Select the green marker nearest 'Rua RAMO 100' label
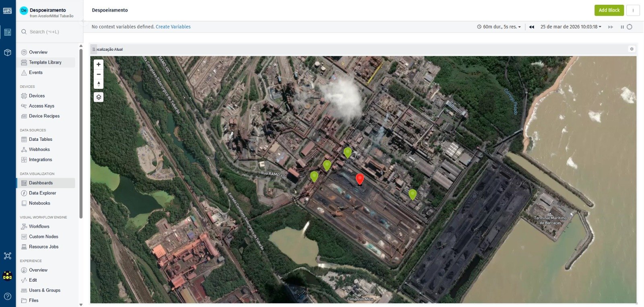Image resolution: width=644 pixels, height=307 pixels. click(314, 176)
